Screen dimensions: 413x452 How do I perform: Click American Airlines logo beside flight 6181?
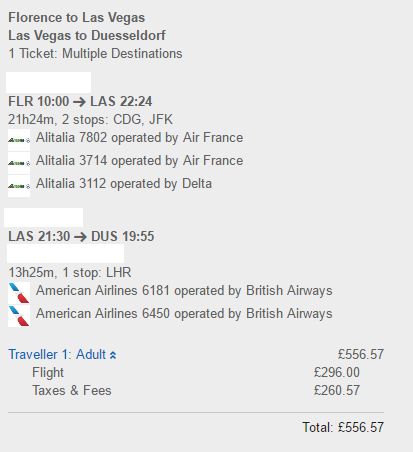point(19,293)
